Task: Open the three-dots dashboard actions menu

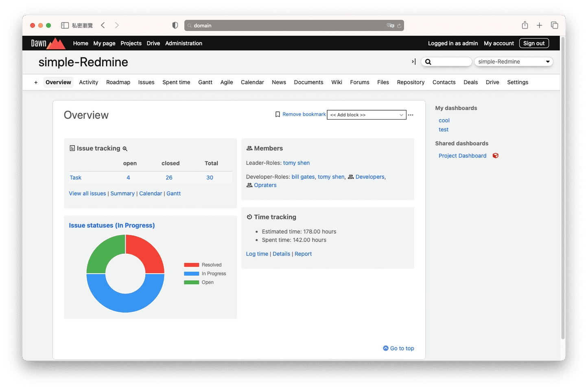Action: coord(411,115)
